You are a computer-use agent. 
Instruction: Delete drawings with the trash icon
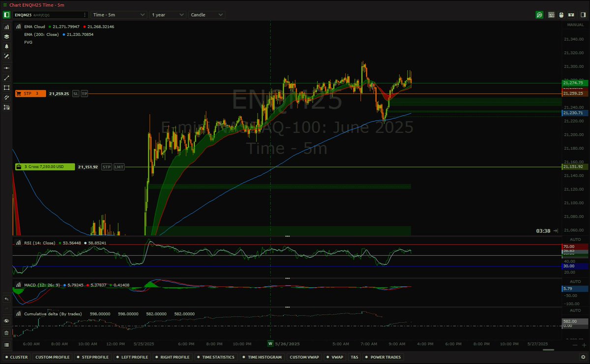6,333
